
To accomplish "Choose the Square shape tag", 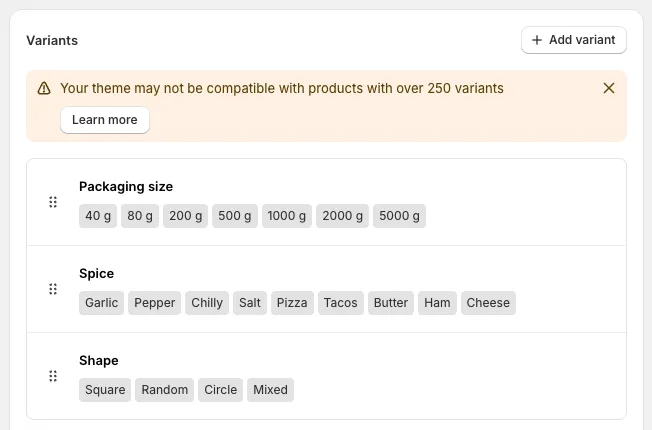I will pos(105,390).
